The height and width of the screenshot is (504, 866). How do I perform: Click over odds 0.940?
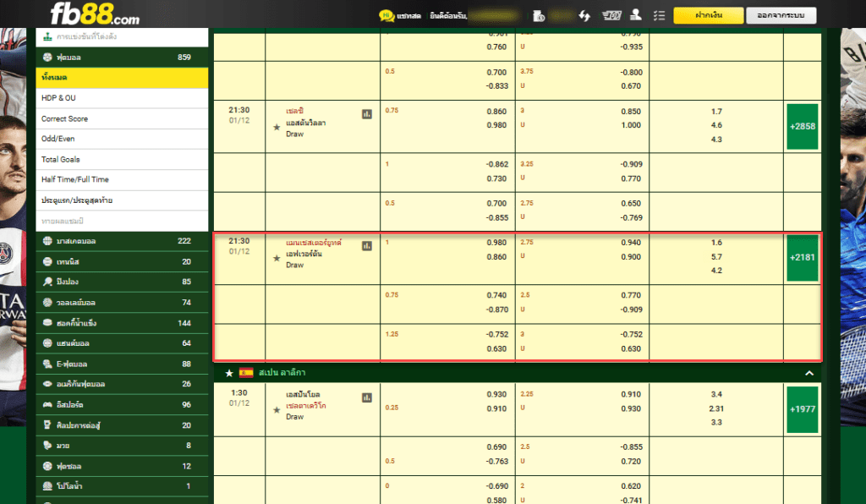631,243
